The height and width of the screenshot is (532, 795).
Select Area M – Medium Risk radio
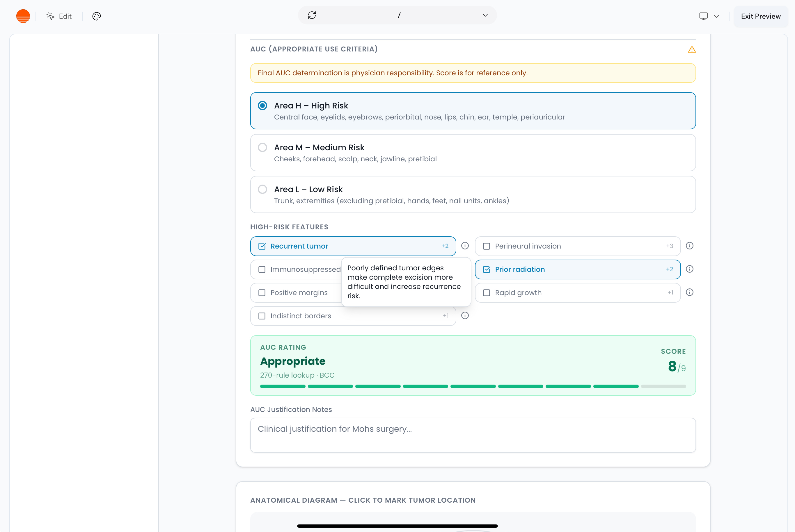(262, 147)
